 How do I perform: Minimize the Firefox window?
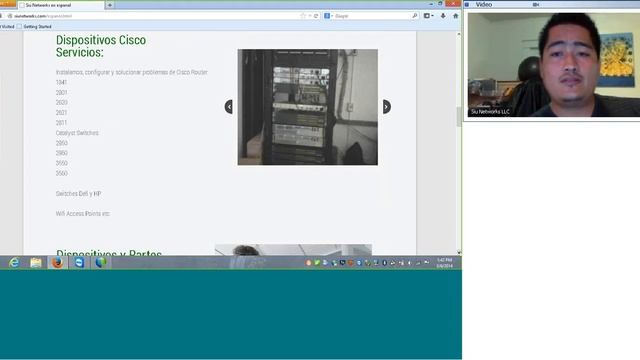431,4
